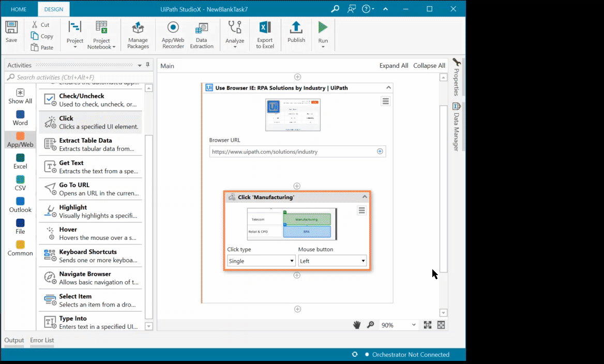Open Manage Packages tool

point(138,35)
